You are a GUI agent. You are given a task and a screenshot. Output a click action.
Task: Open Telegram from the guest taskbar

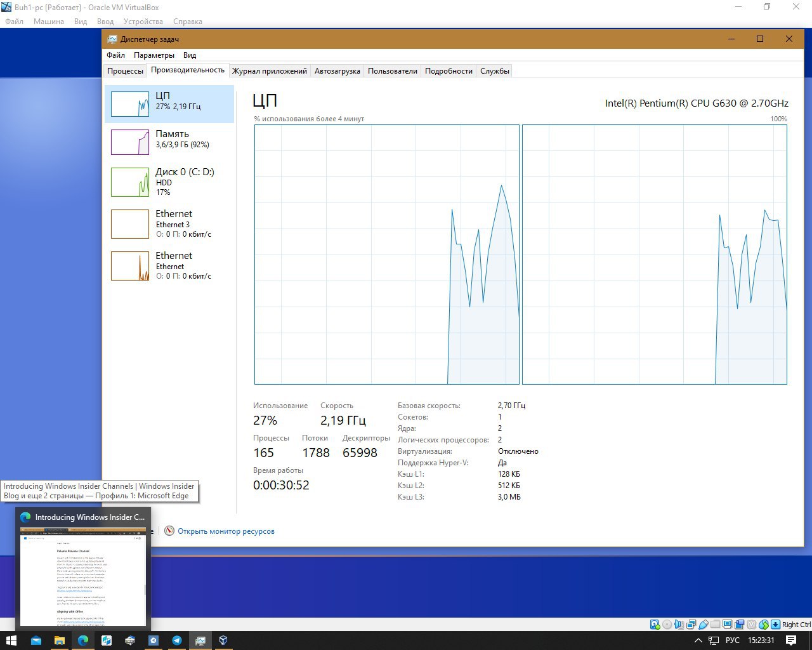tap(177, 640)
